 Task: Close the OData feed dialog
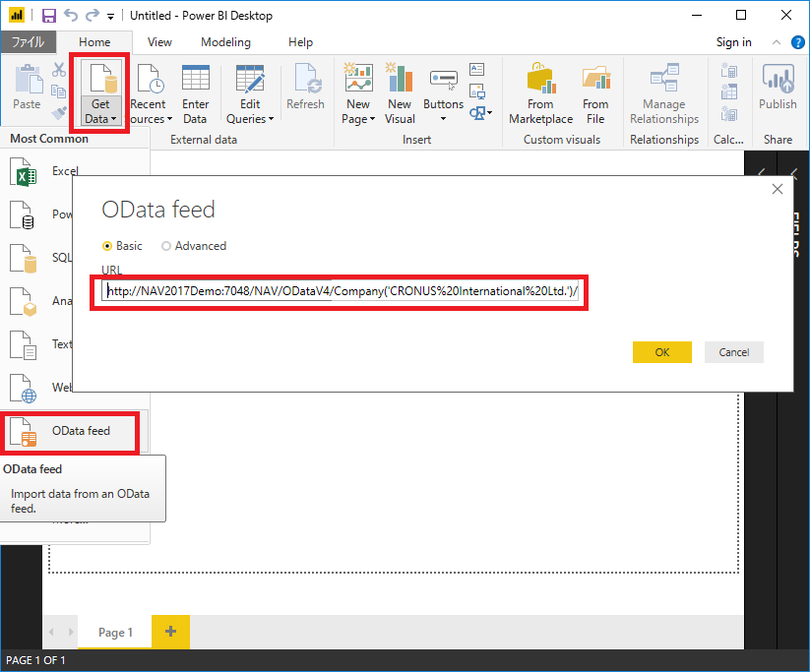pos(778,189)
